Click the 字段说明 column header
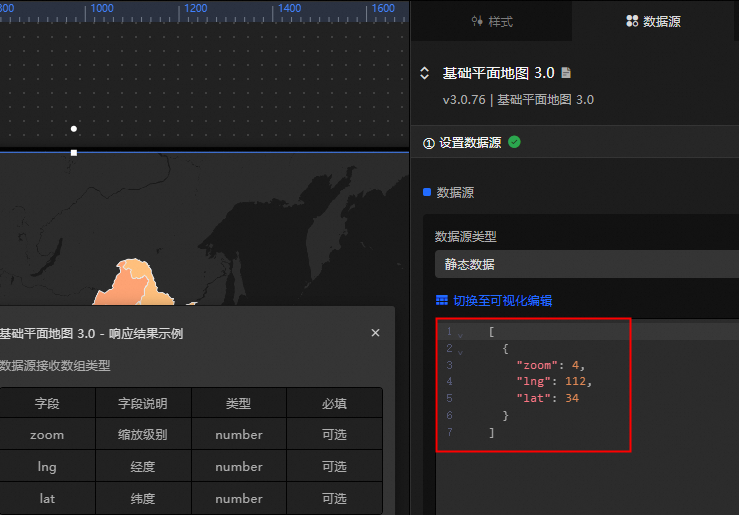739x515 pixels. click(143, 403)
